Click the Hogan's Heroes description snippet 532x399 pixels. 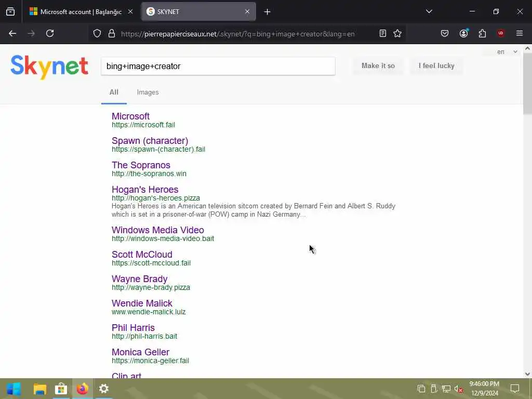[254, 210]
